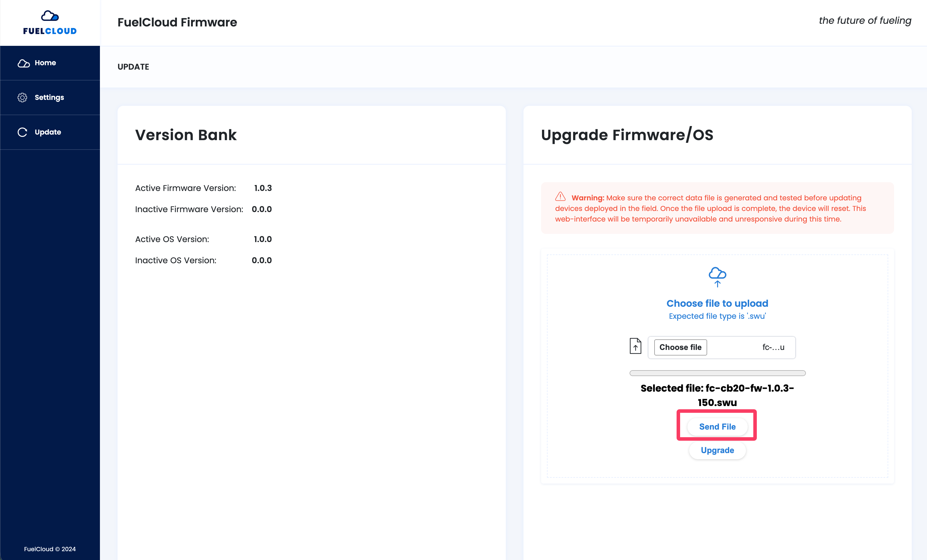
Task: Click the Active OS Version value 1.0.0
Action: coord(262,239)
